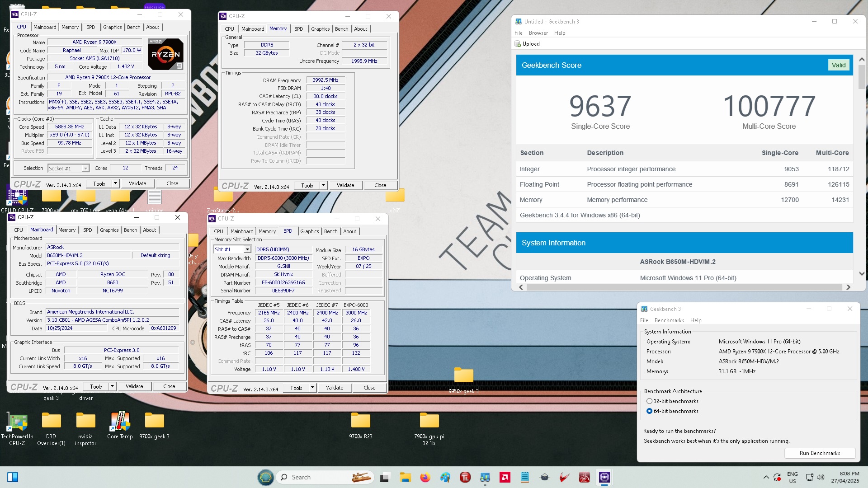The image size is (868, 488).
Task: Click the CPU-Z chip icon on the taskbar
Action: [x=604, y=477]
